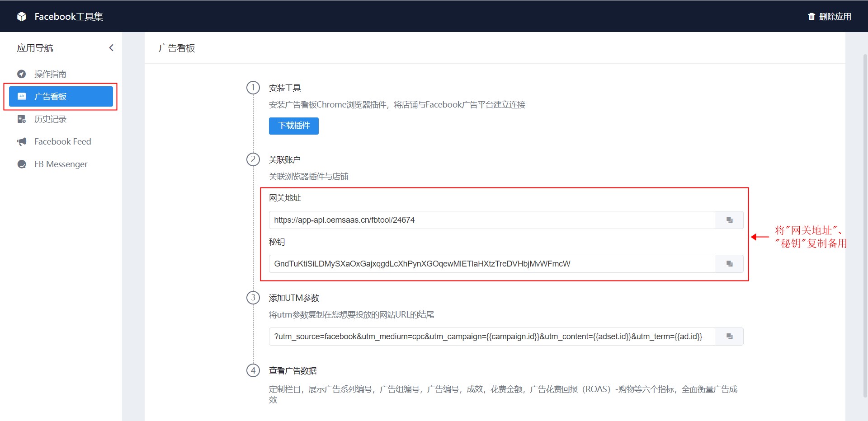This screenshot has width=868, height=421.
Task: Click the 操作指南 compass icon
Action: tap(21, 74)
